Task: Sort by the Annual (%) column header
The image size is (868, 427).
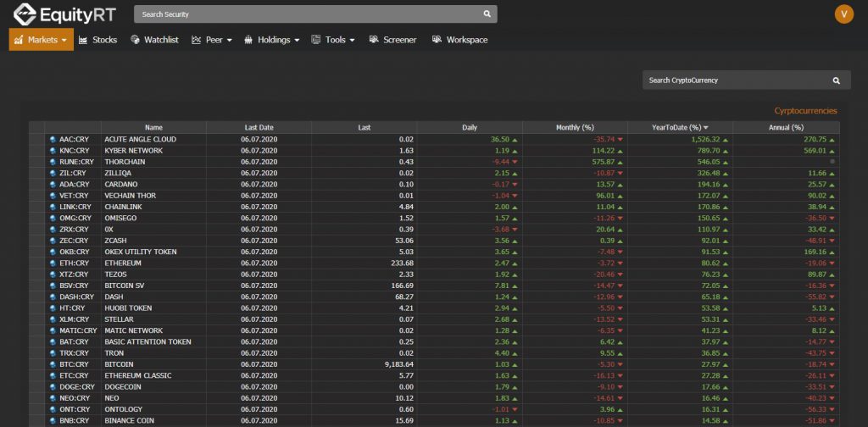Action: [x=787, y=128]
